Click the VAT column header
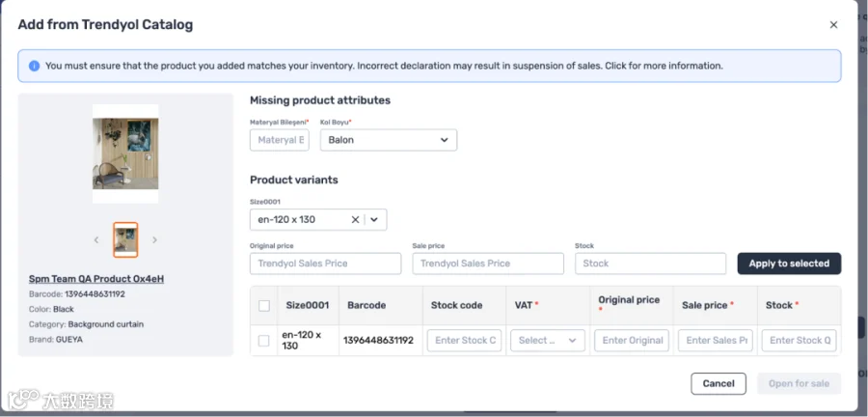This screenshot has height=417, width=868. (523, 305)
